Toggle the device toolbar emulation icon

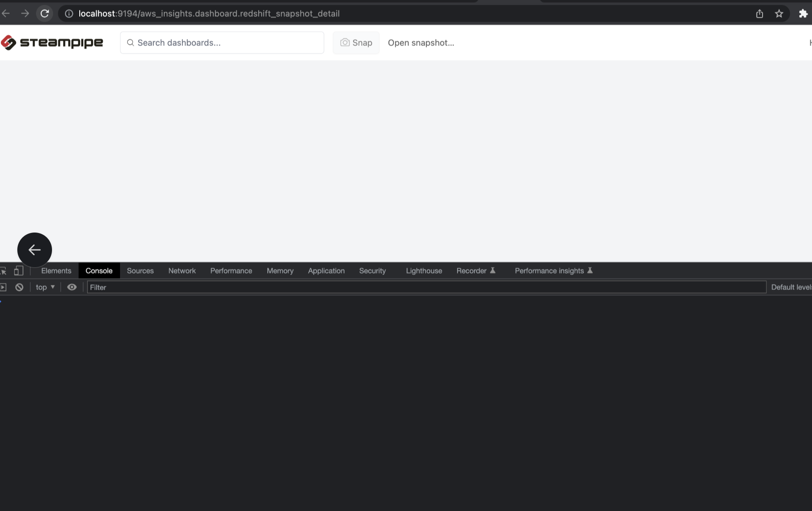tap(18, 271)
